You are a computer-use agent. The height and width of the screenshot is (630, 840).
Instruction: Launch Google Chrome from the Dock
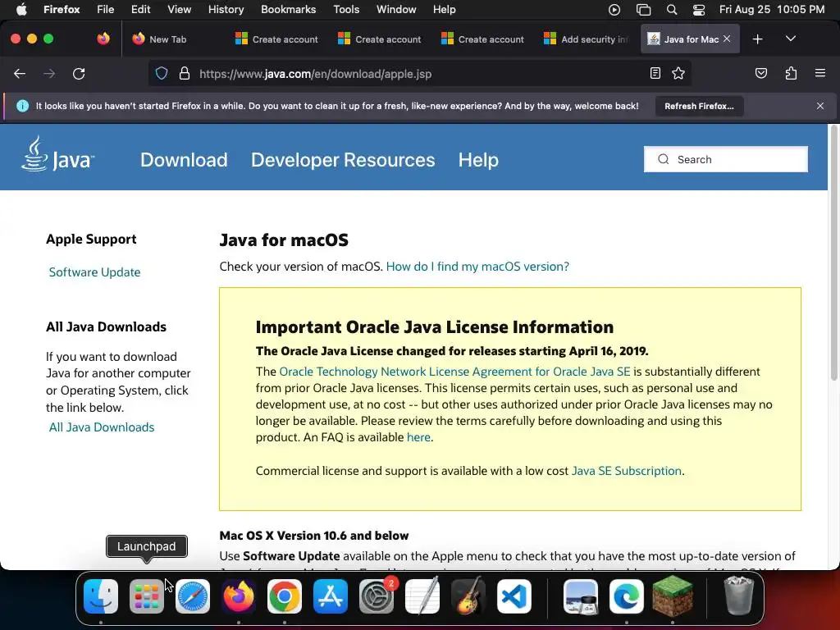[x=285, y=596]
